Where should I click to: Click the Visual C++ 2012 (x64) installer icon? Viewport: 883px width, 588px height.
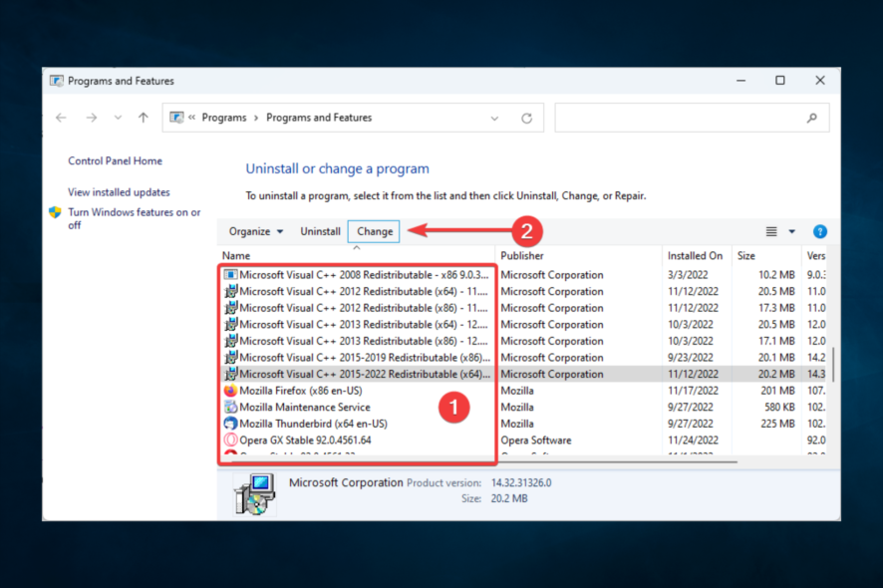click(x=230, y=291)
